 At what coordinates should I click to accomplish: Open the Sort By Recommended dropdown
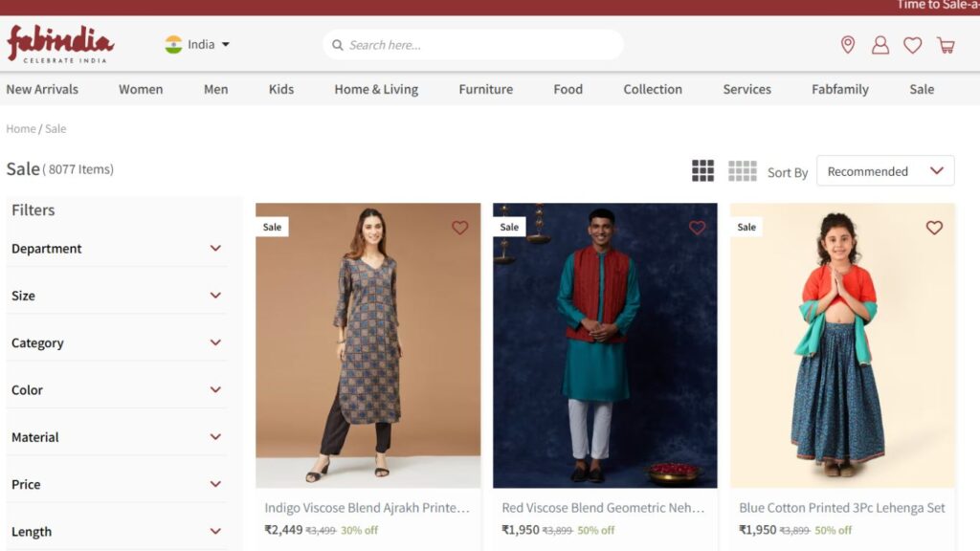[x=884, y=171]
